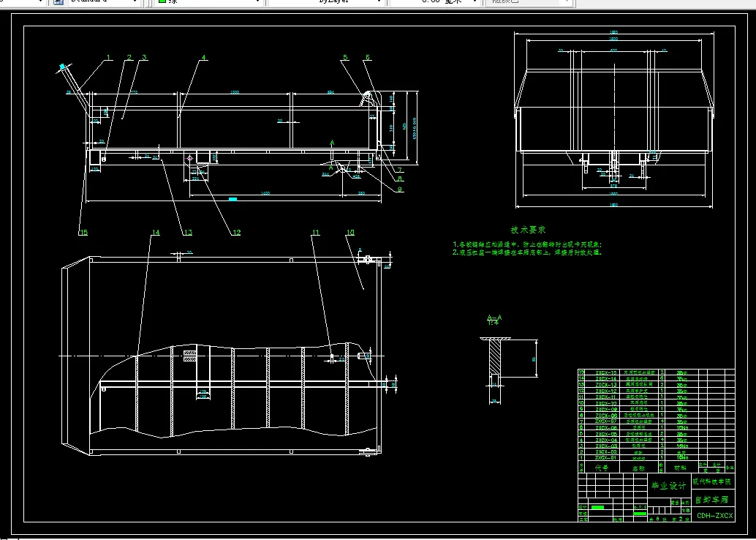Click balloon number 13 below the side view
Screen dimensions: 756x540
click(188, 233)
